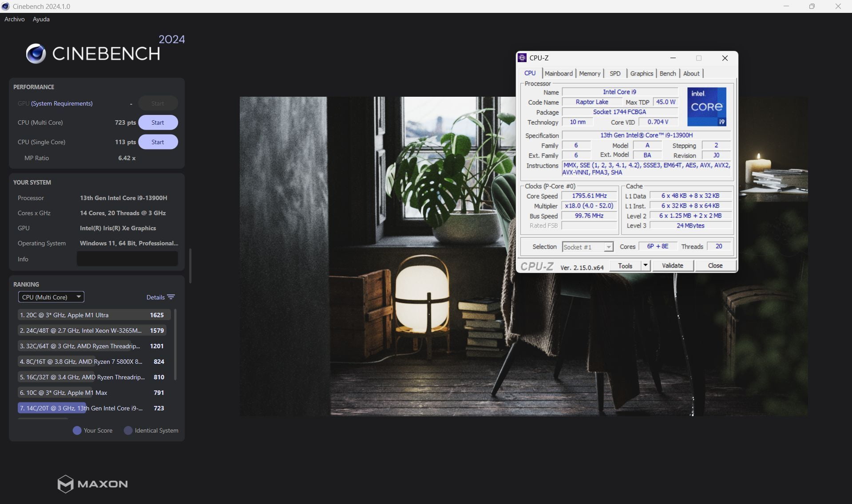Switch to Bench tab in CPU-Z
The image size is (852, 504).
[x=668, y=74]
